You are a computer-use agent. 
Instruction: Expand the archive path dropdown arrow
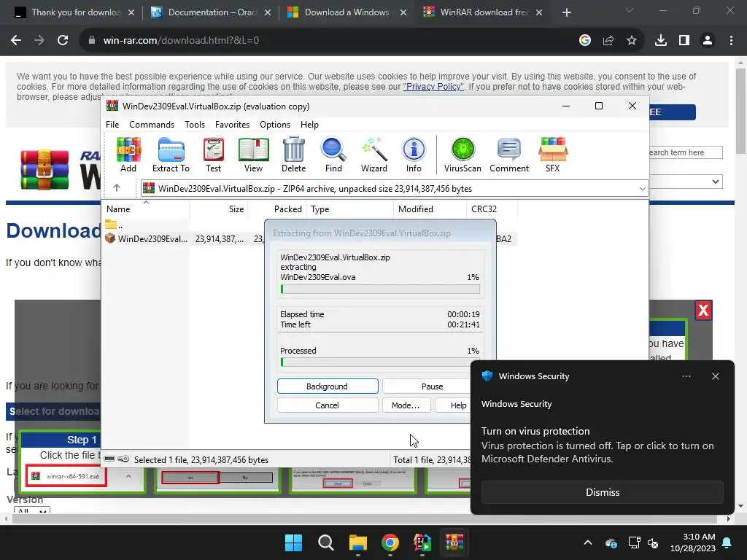point(642,189)
